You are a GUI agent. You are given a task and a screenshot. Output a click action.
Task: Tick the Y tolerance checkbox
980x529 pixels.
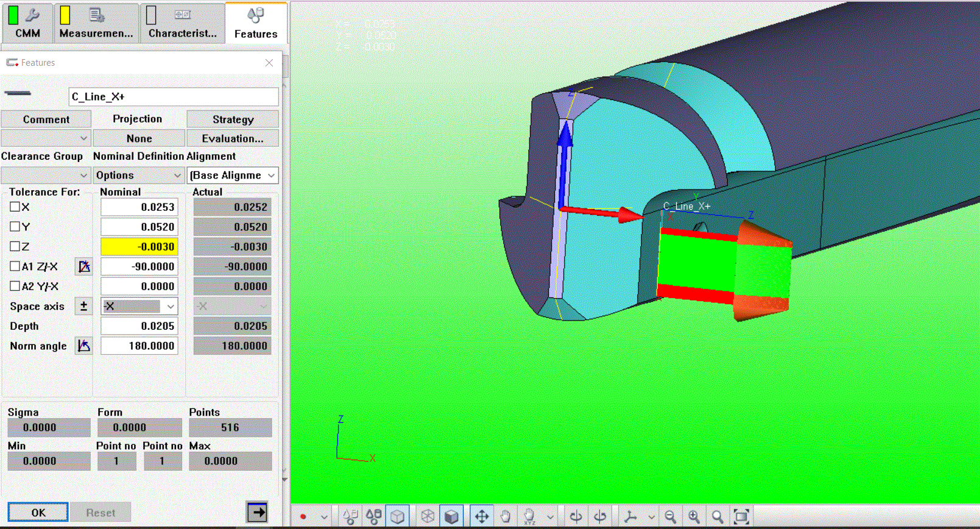click(x=15, y=227)
